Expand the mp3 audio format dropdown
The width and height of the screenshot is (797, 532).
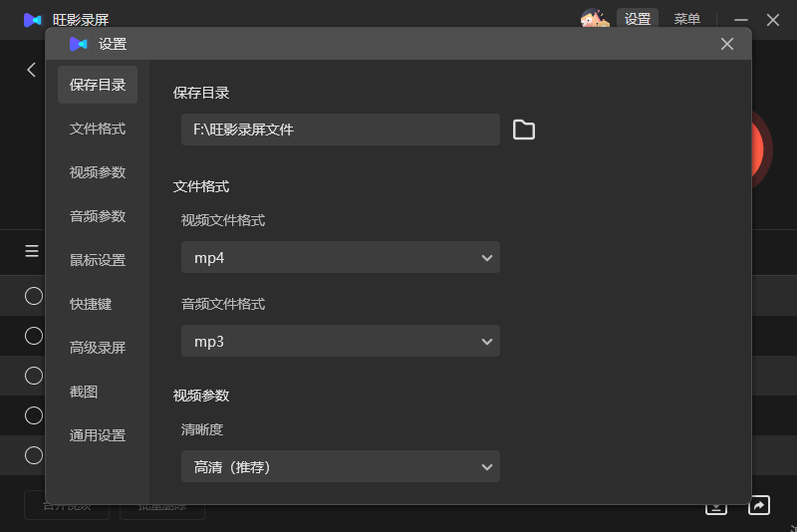click(341, 341)
